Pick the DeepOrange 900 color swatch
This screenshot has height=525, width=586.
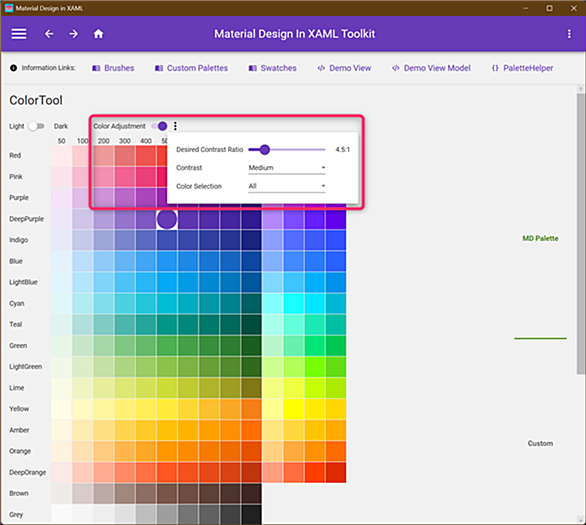[x=251, y=473]
